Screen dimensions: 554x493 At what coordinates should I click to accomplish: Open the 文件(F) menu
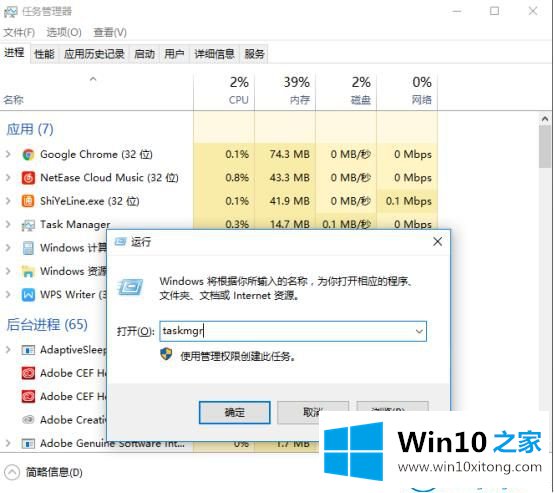coord(19,33)
